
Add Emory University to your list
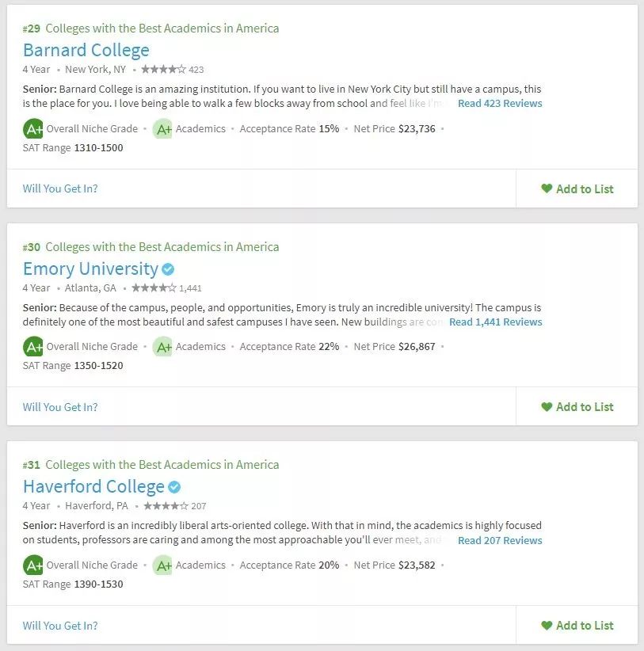577,407
